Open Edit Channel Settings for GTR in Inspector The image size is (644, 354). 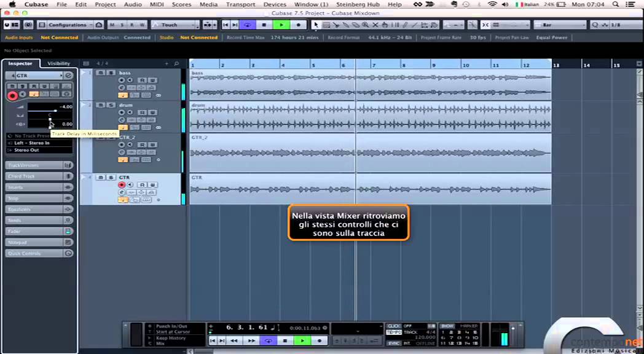point(69,76)
